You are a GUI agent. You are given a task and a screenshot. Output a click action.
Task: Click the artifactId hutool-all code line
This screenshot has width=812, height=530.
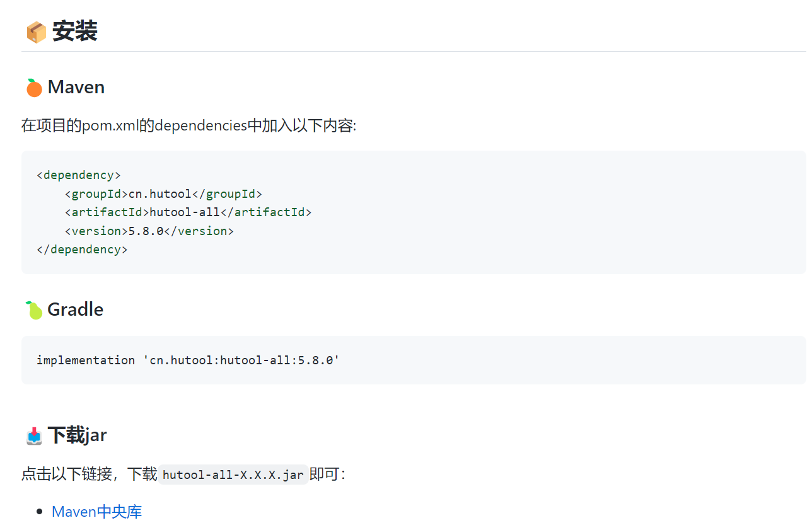coord(188,212)
